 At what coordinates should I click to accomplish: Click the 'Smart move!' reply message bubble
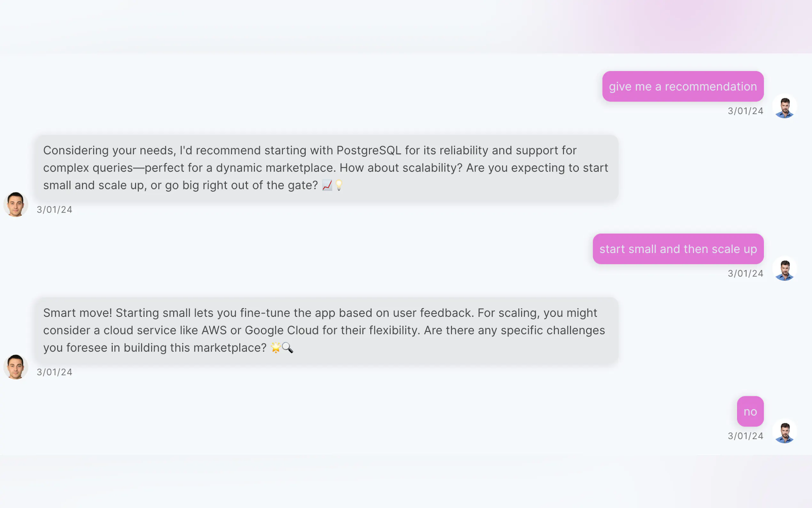326,330
